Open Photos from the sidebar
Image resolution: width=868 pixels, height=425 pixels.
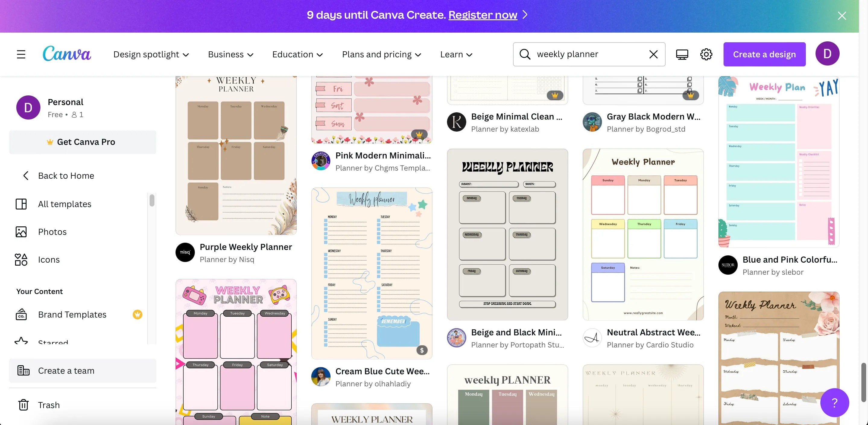point(52,232)
